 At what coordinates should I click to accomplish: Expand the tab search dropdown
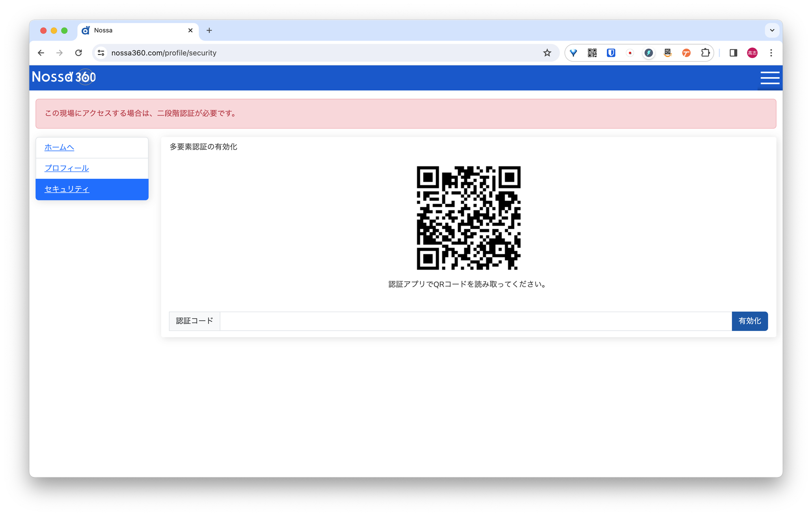click(x=772, y=30)
